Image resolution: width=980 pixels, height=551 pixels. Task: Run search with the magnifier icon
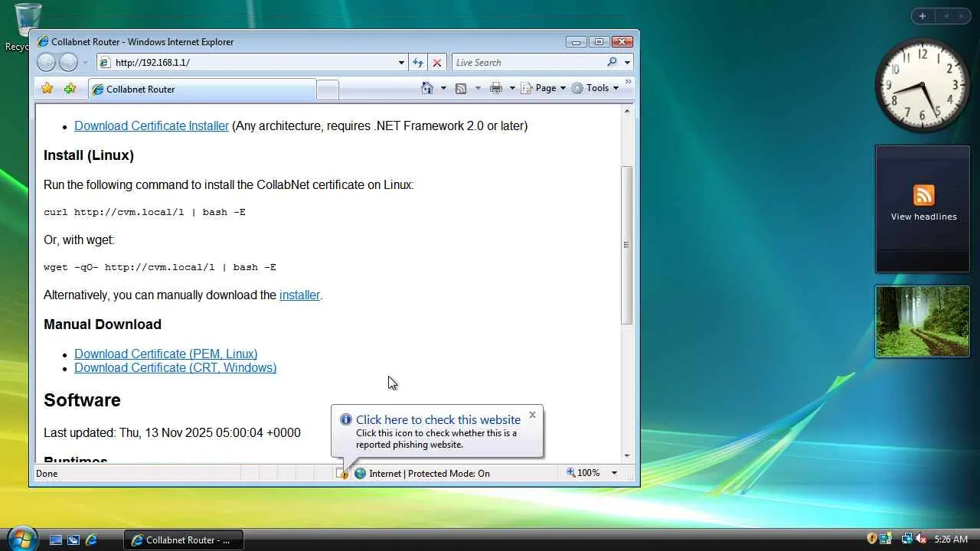[612, 63]
